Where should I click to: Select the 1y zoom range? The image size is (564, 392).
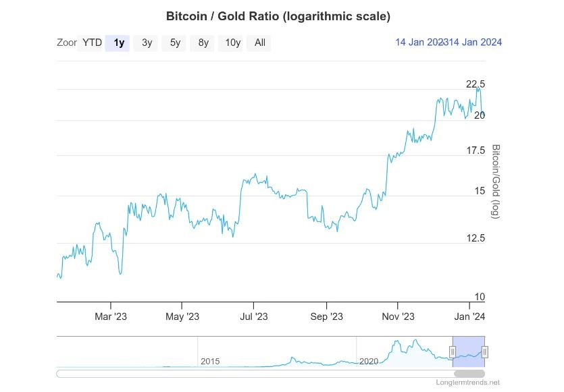click(x=119, y=43)
